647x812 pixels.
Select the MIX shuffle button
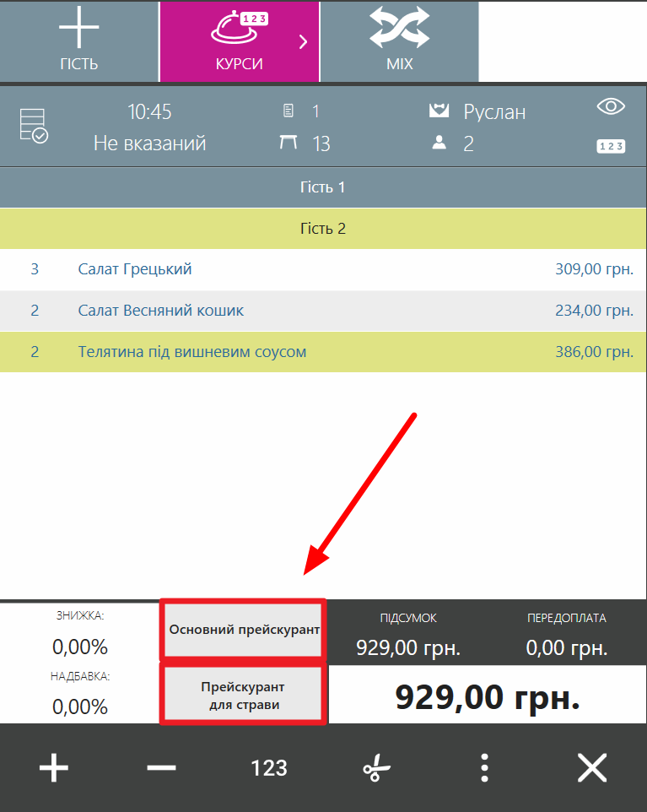399,41
